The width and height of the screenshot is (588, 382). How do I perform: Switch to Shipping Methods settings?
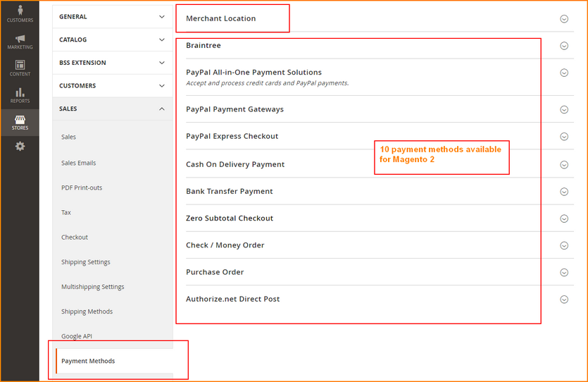point(87,312)
